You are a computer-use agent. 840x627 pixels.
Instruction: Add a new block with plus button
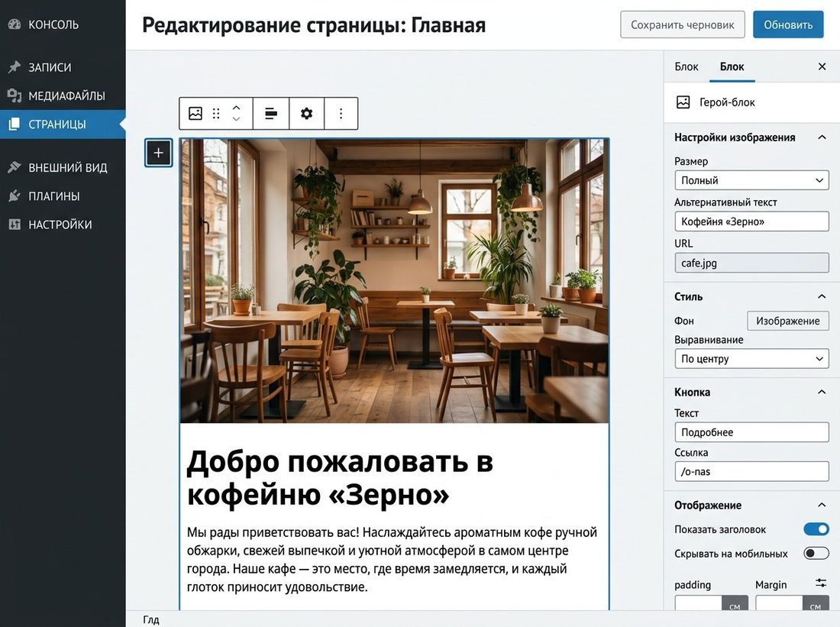[x=159, y=153]
